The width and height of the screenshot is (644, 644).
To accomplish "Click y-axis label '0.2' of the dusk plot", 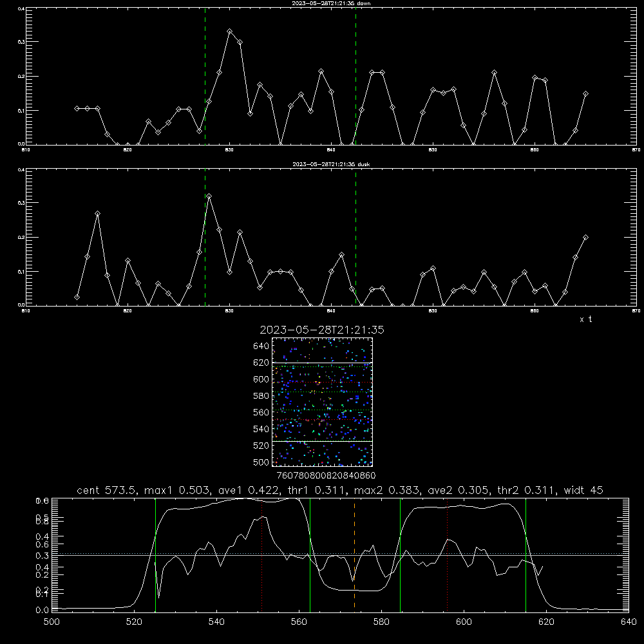I will (x=21, y=238).
